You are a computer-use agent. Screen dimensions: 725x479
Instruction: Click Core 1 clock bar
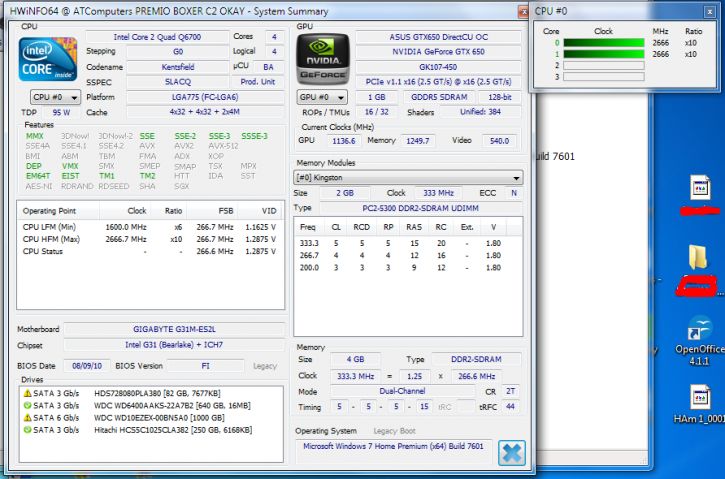tap(603, 54)
